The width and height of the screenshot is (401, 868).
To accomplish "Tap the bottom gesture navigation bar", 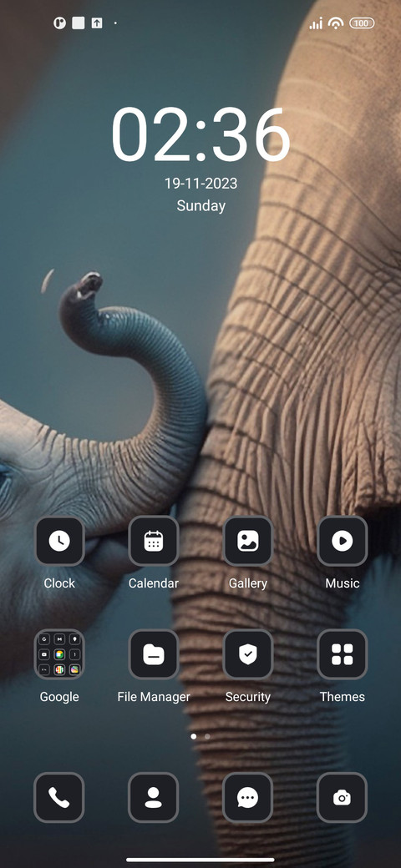I will 200,860.
